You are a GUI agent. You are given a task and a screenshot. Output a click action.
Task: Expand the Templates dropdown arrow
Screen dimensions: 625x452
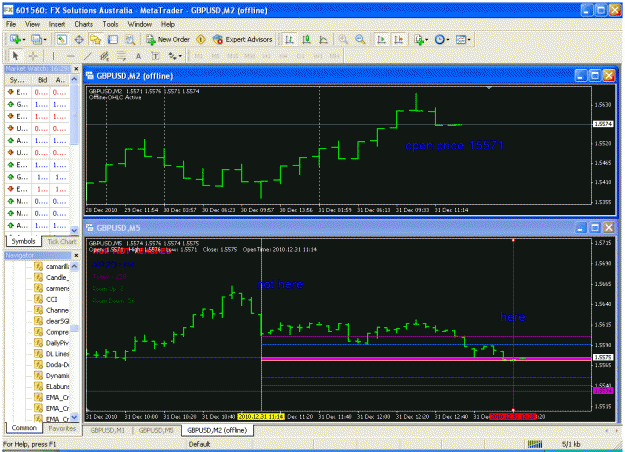pyautogui.click(x=469, y=39)
